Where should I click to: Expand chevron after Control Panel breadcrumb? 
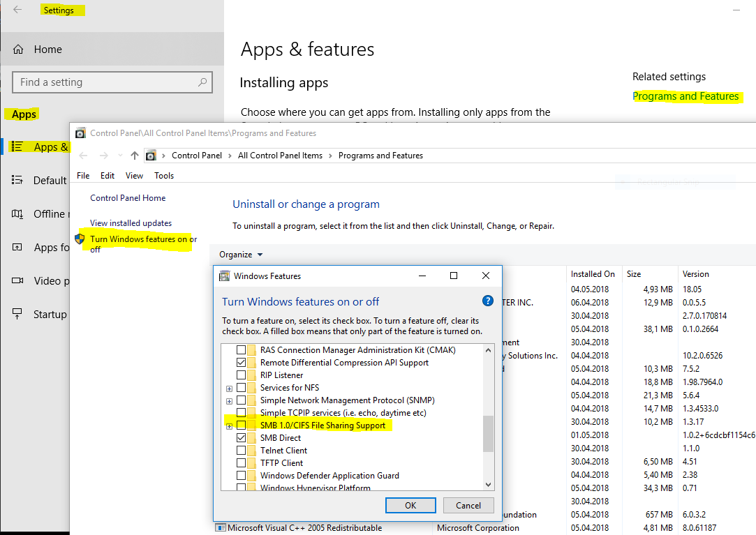coord(230,155)
